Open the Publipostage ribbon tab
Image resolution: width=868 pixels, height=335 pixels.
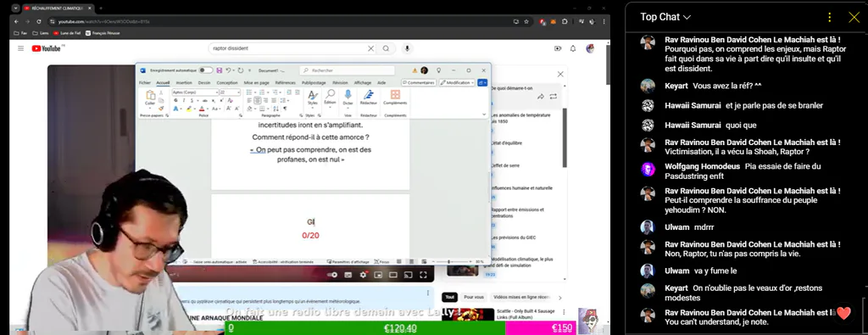pyautogui.click(x=314, y=82)
